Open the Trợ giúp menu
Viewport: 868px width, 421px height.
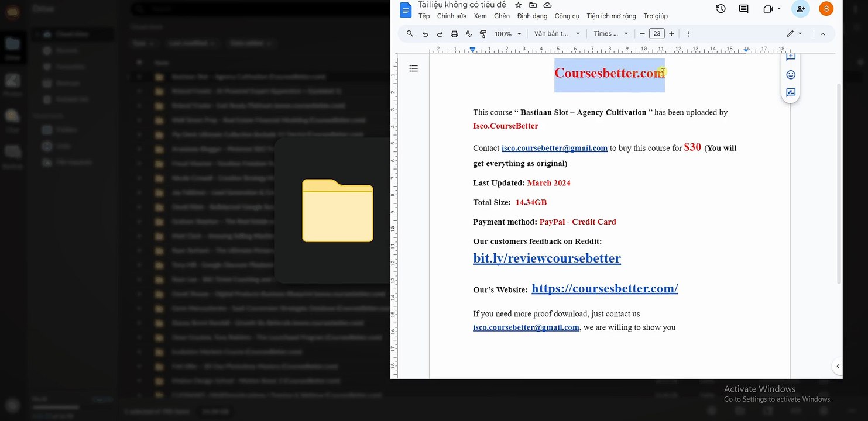tap(656, 16)
